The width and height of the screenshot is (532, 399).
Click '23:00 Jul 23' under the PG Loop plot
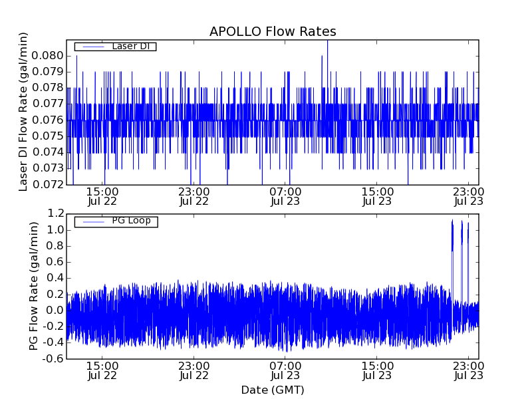(x=469, y=371)
